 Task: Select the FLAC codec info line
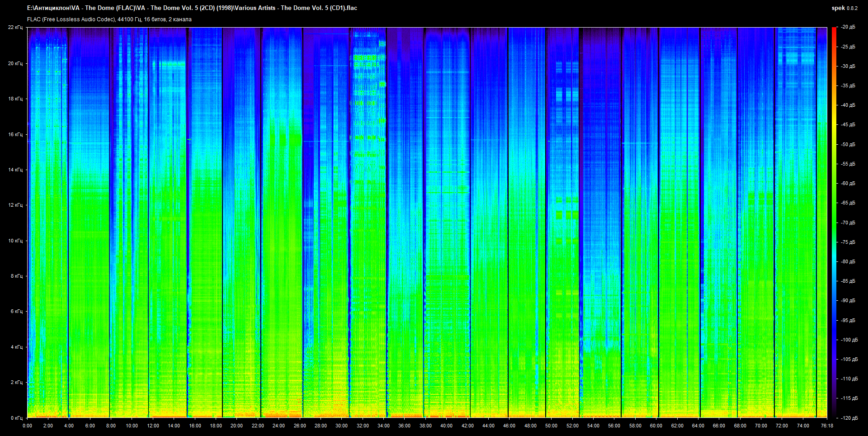point(109,19)
